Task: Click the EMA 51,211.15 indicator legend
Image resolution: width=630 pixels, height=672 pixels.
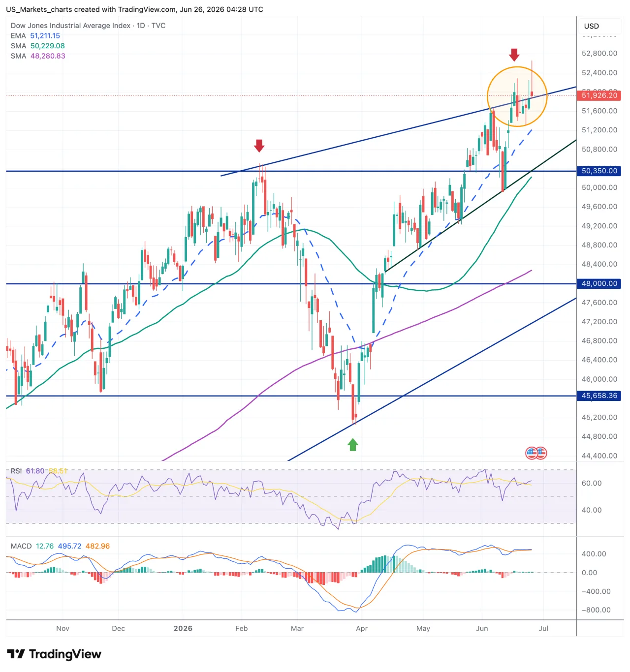Action: (x=35, y=36)
